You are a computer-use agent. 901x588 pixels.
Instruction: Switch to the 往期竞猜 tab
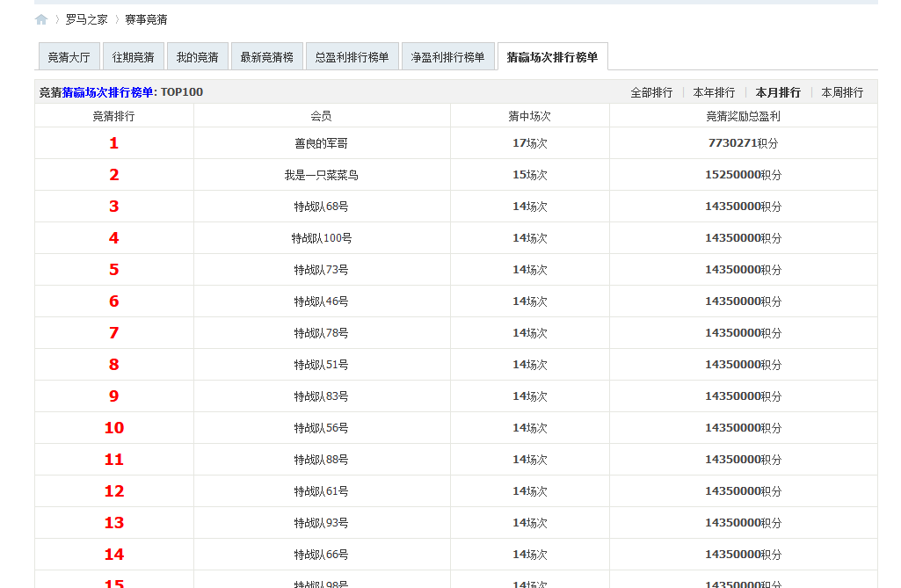(x=133, y=54)
